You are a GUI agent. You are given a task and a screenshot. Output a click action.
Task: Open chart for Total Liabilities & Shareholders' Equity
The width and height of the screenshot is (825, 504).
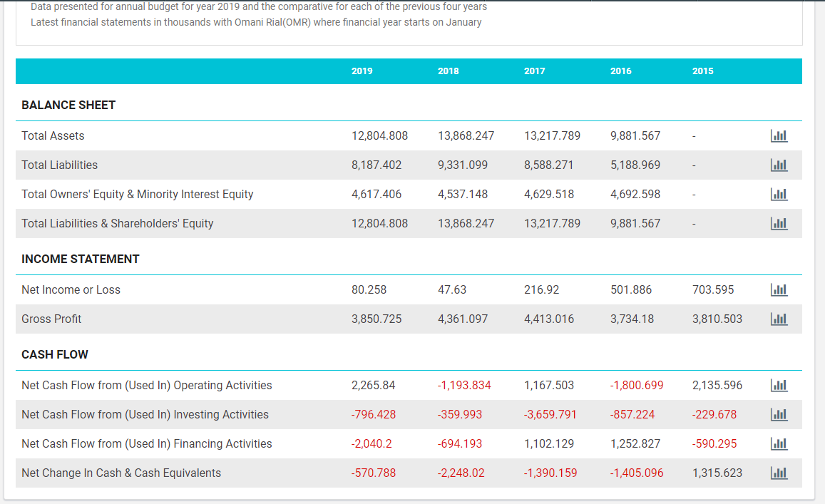(x=779, y=223)
